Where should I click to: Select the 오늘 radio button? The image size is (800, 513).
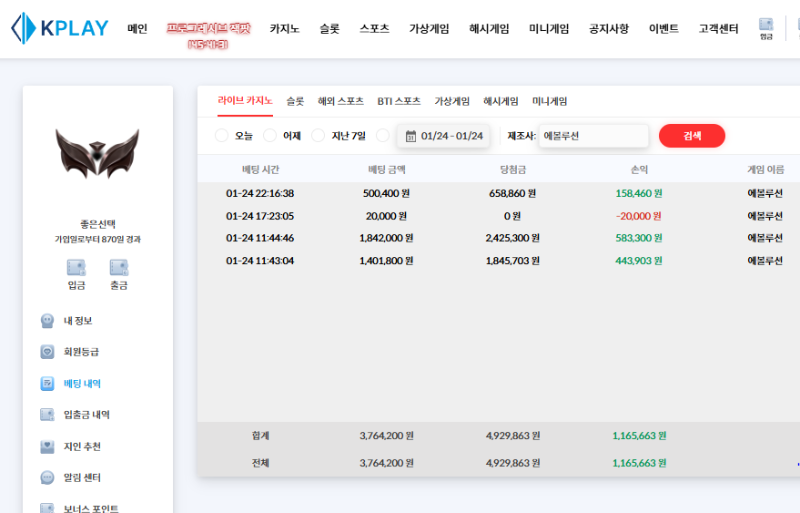[x=222, y=136]
